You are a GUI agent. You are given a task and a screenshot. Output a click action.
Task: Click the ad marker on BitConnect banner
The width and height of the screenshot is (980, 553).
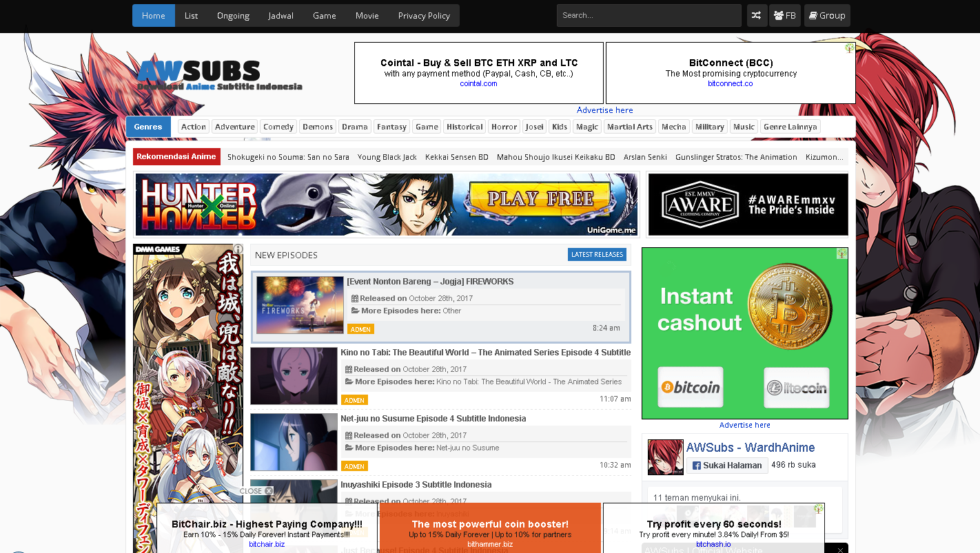(850, 48)
